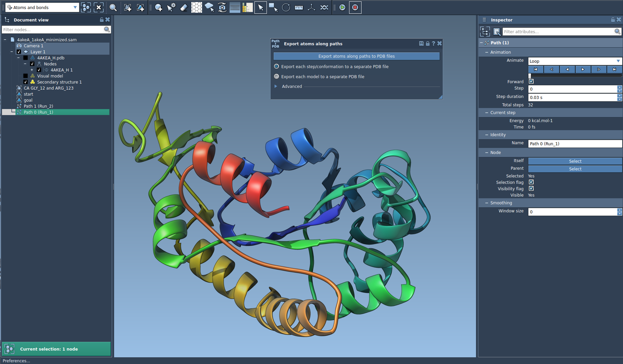
Task: Click the red stop simulation button
Action: click(355, 7)
